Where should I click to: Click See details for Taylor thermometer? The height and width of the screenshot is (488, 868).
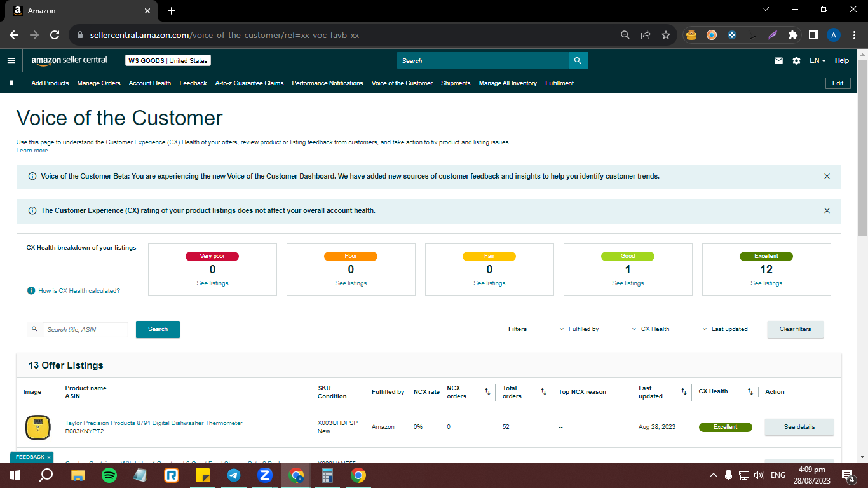pyautogui.click(x=799, y=427)
